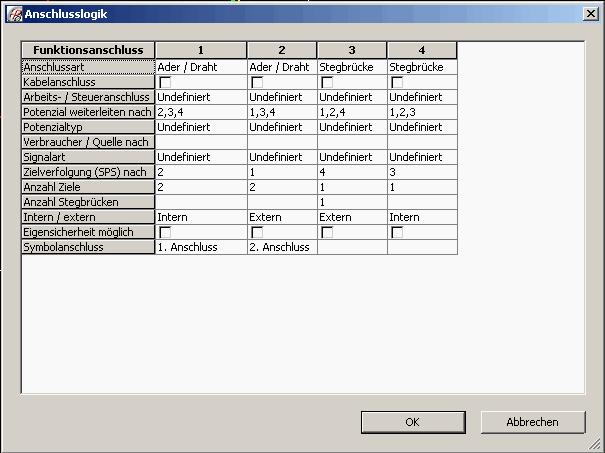The width and height of the screenshot is (605, 453).
Task: Open Intern / extern cell of connection 1
Action: coord(201,217)
